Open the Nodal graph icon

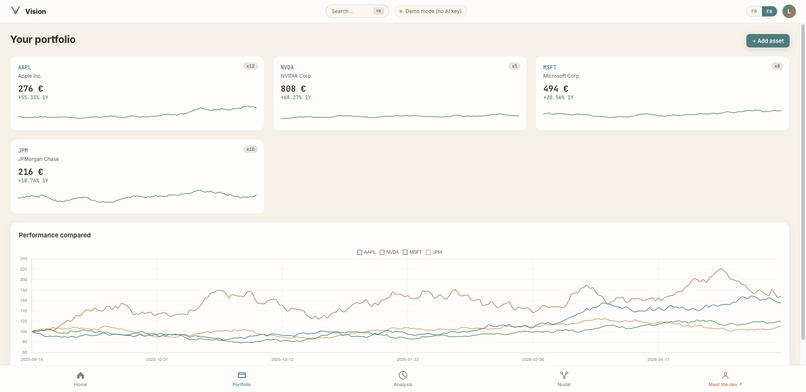click(x=564, y=376)
